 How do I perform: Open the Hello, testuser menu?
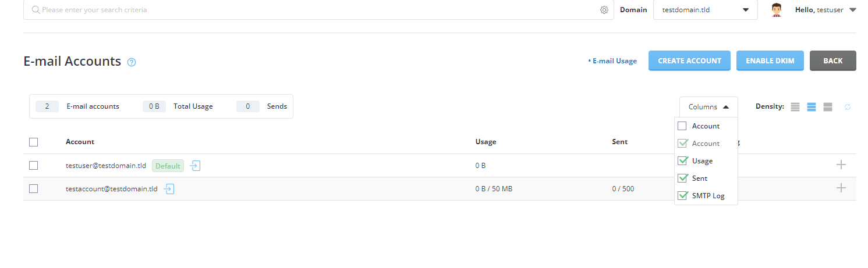tap(826, 10)
